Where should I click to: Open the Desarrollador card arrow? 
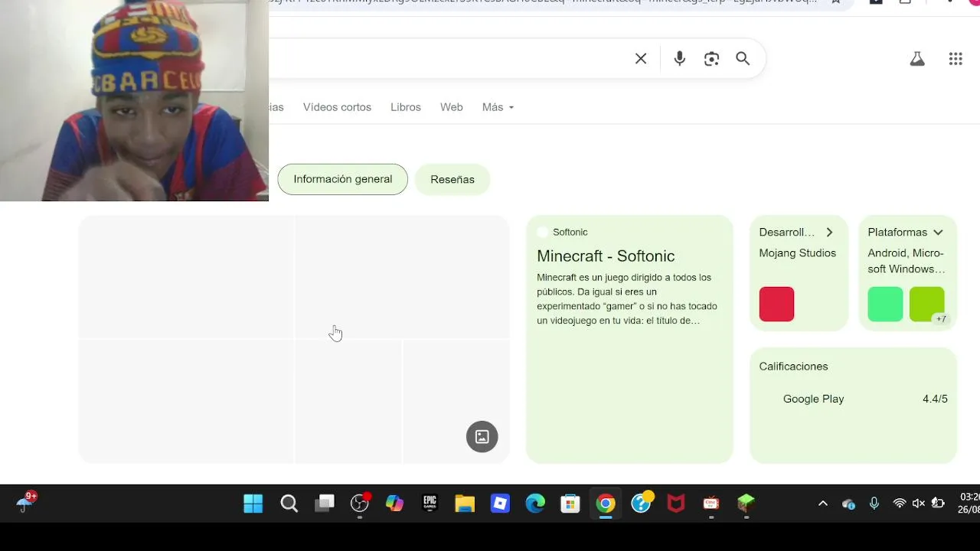[x=829, y=232]
